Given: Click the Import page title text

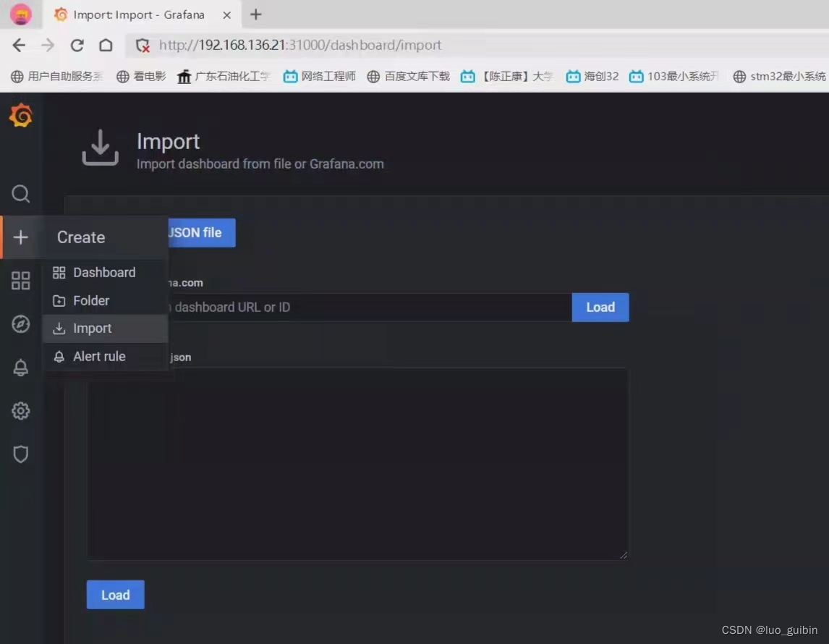Looking at the screenshot, I should tap(168, 142).
